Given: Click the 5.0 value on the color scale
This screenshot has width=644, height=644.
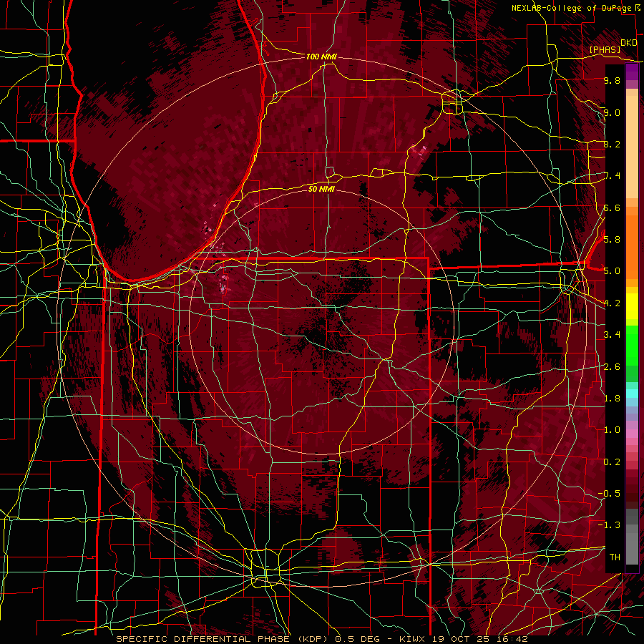Looking at the screenshot, I should pos(612,271).
